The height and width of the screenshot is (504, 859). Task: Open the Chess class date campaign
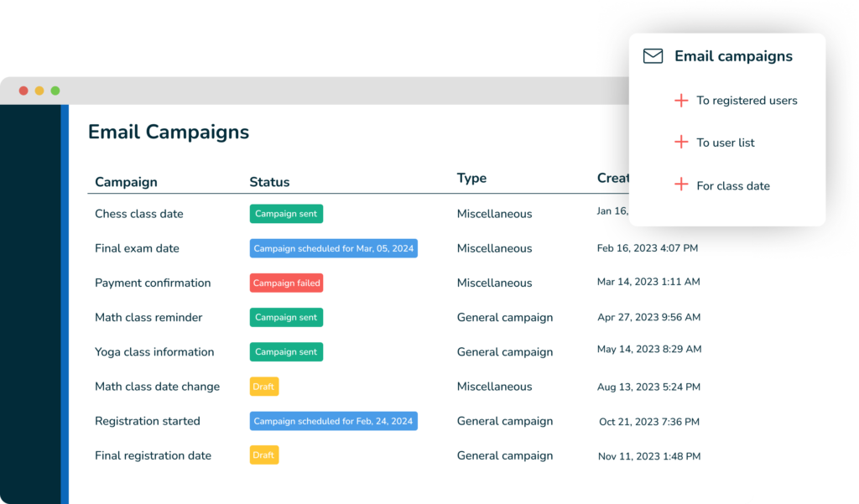138,214
